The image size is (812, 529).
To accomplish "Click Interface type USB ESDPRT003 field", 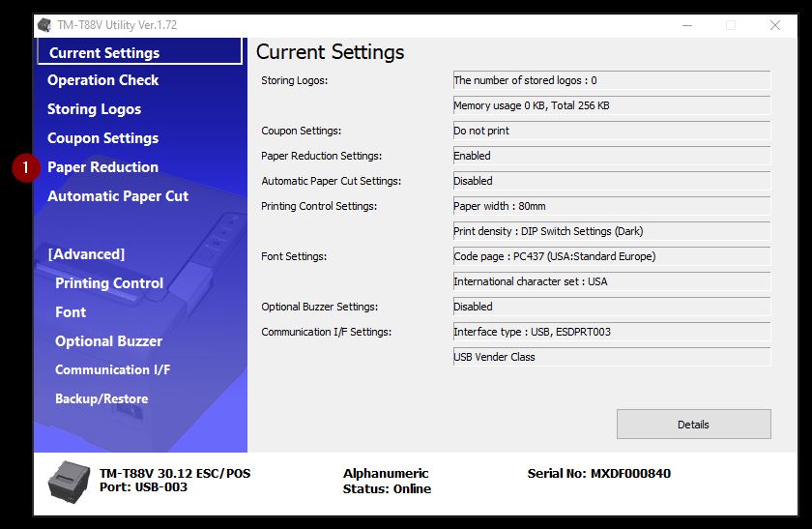I will point(612,332).
